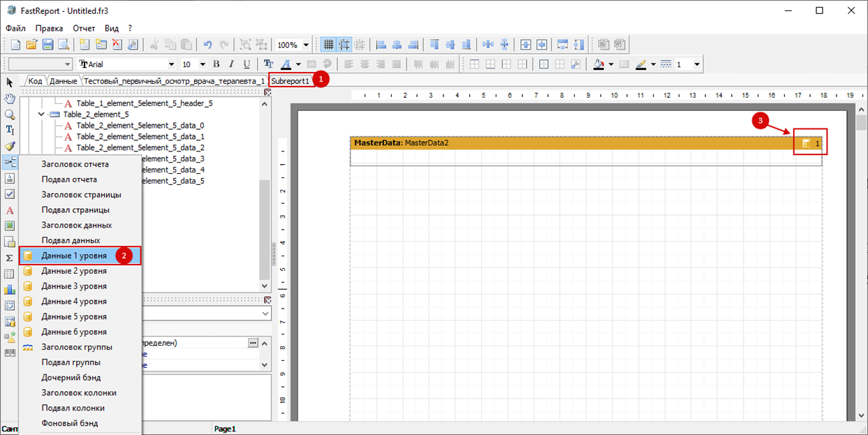868x435 pixels.
Task: Pick the frame color highlighter swatch
Action: (x=641, y=64)
